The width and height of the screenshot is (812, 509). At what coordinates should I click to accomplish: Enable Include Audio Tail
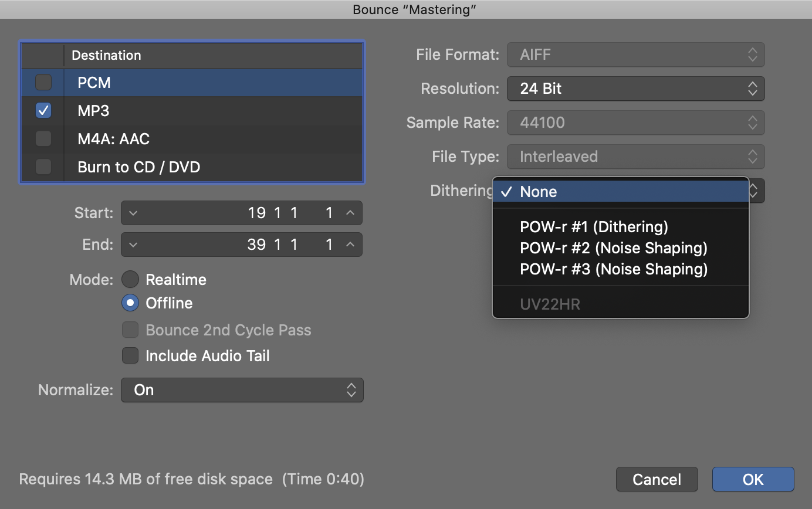tap(130, 355)
